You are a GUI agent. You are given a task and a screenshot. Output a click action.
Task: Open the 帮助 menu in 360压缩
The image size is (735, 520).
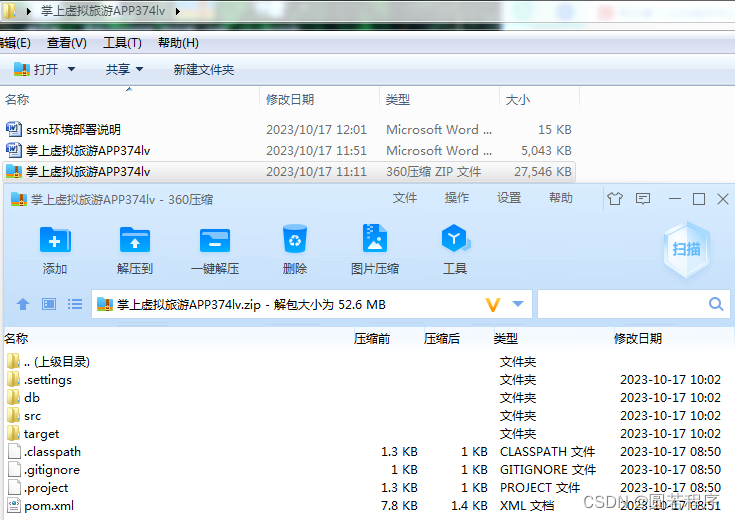[561, 198]
